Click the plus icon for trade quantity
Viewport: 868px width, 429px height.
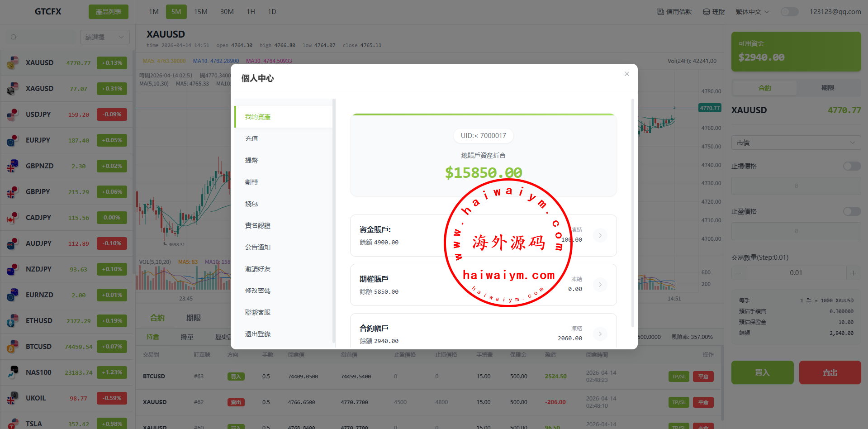853,273
